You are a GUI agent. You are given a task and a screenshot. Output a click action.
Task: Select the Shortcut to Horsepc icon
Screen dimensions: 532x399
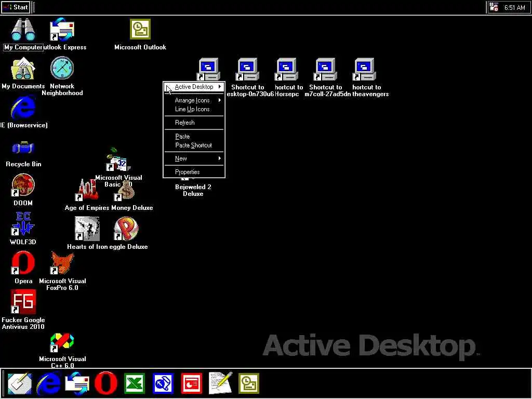pyautogui.click(x=286, y=70)
